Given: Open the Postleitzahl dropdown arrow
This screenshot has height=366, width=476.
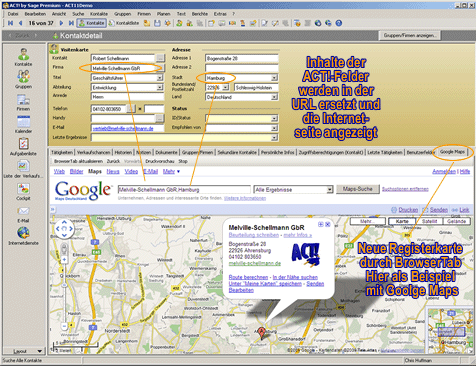Looking at the screenshot, I should click(225, 87).
